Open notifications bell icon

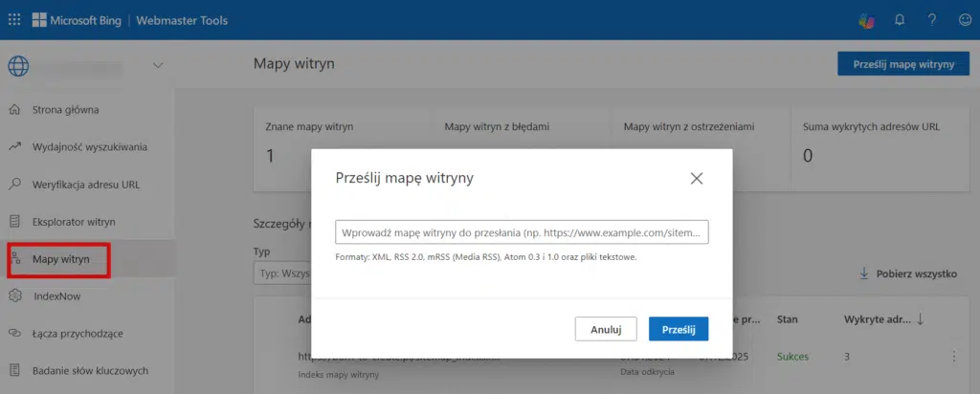pos(900,20)
